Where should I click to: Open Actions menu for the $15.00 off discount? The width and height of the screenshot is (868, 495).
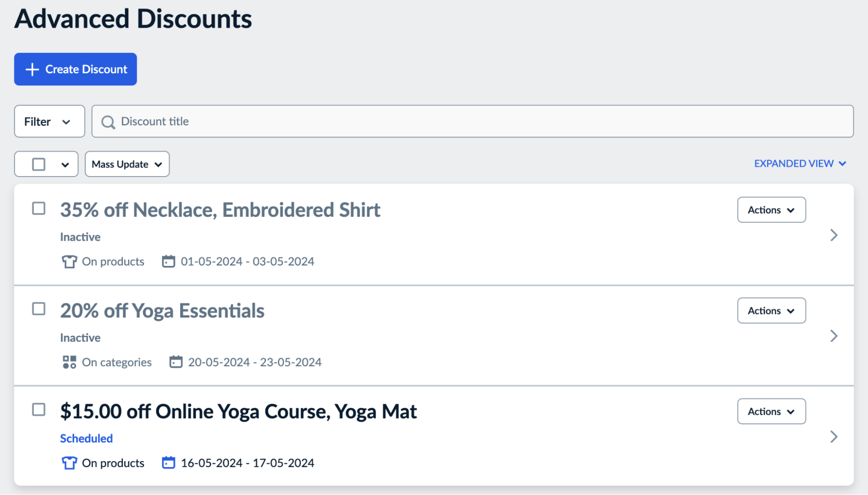pyautogui.click(x=771, y=411)
